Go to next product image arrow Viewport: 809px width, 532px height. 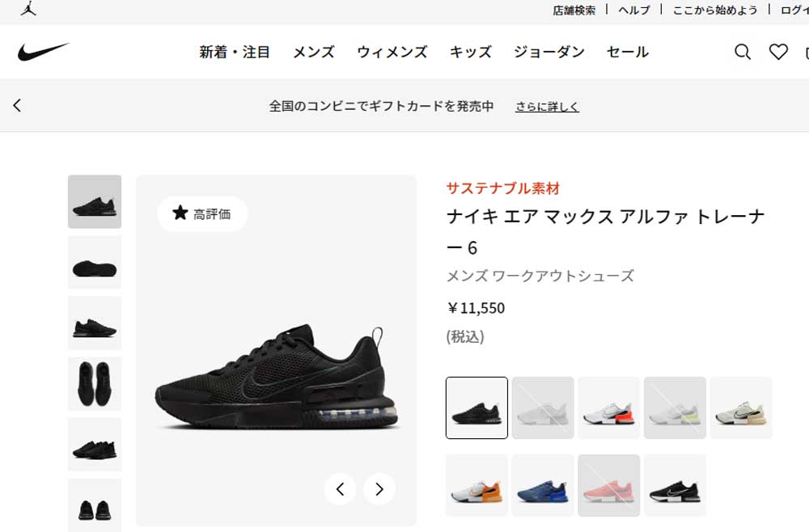379,488
